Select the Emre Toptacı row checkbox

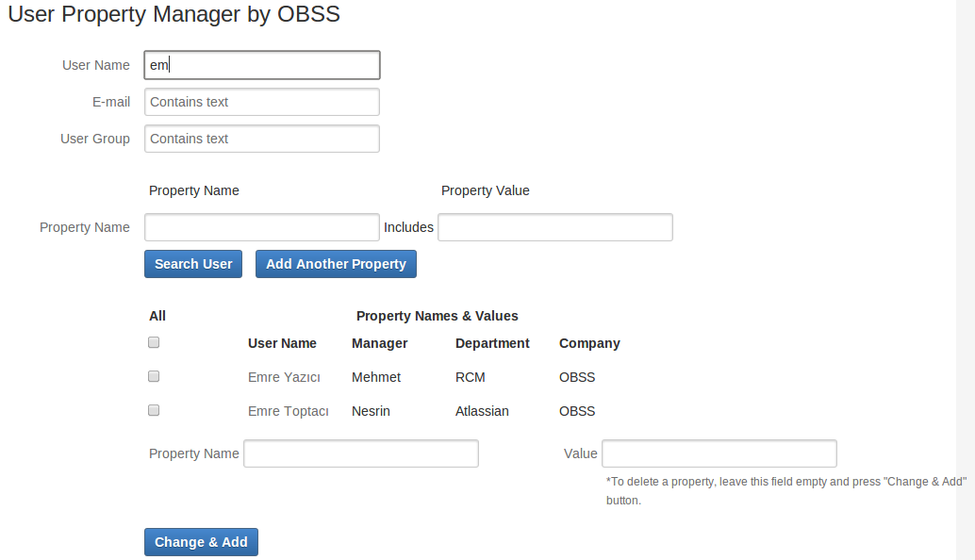(154, 410)
